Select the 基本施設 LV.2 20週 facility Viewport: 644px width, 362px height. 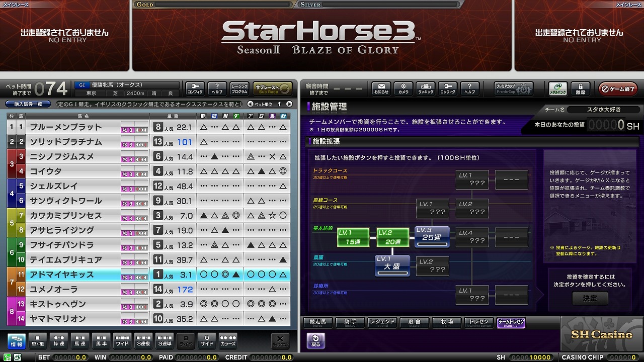pos(393,237)
